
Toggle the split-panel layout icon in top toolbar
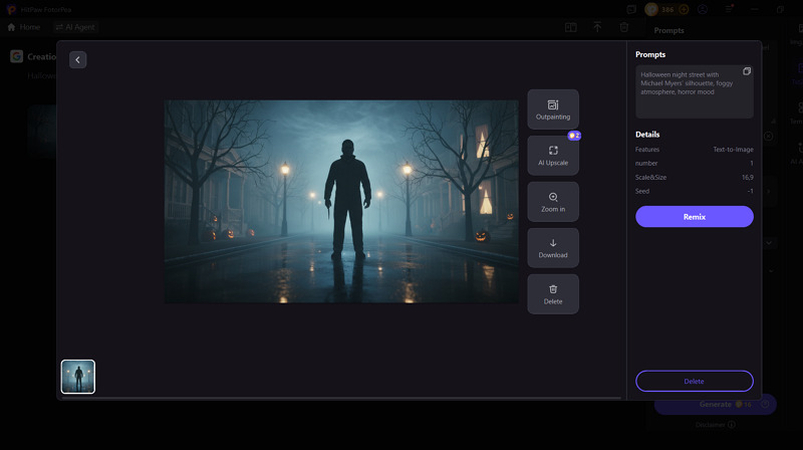tap(570, 27)
